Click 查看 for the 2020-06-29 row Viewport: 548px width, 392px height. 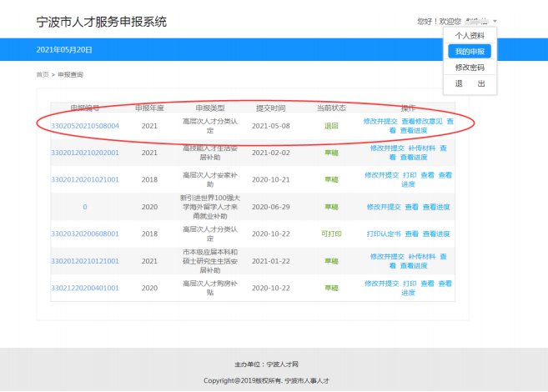(x=412, y=207)
